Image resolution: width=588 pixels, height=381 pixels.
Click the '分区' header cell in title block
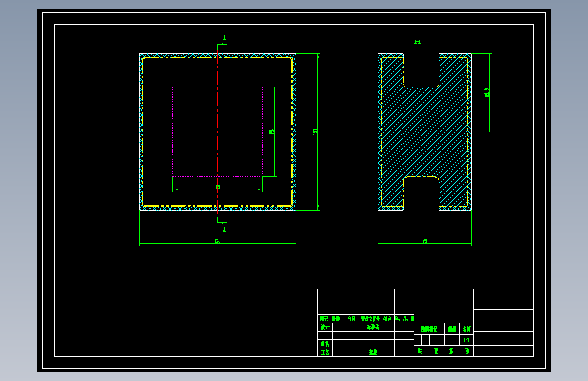pyautogui.click(x=351, y=319)
